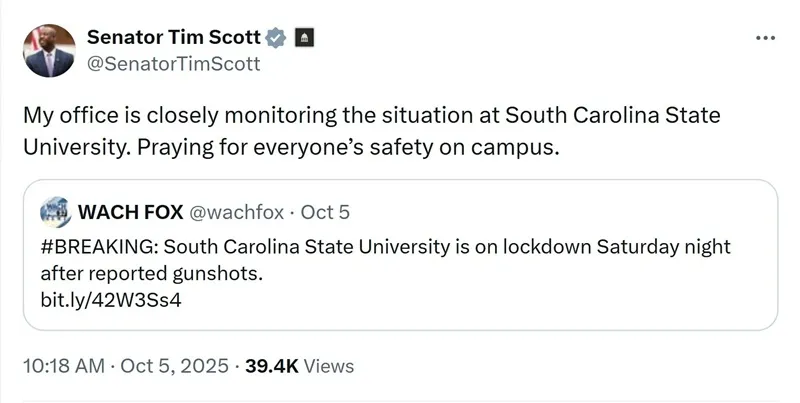Click the word 'Views' in post footer
800x403 pixels.
(328, 366)
